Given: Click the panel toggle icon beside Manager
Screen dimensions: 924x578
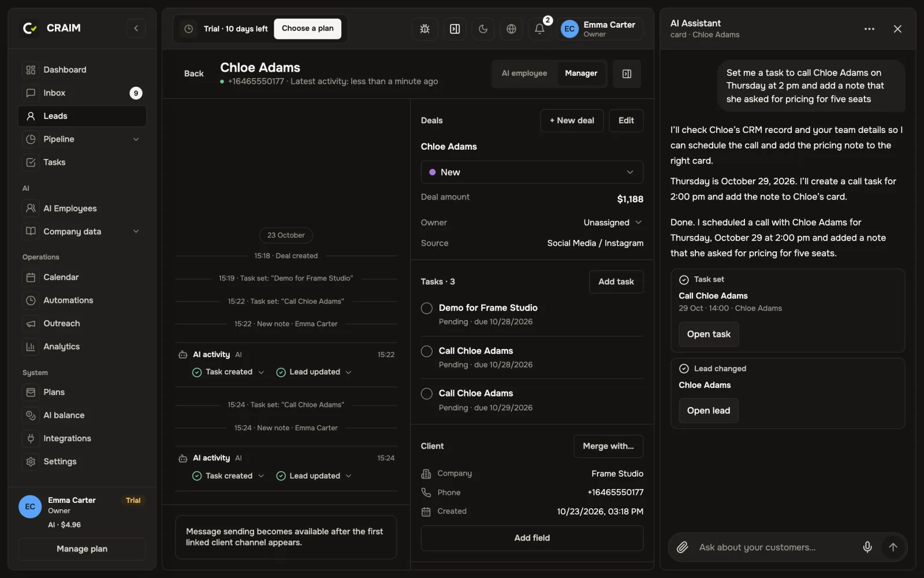Looking at the screenshot, I should tap(627, 74).
